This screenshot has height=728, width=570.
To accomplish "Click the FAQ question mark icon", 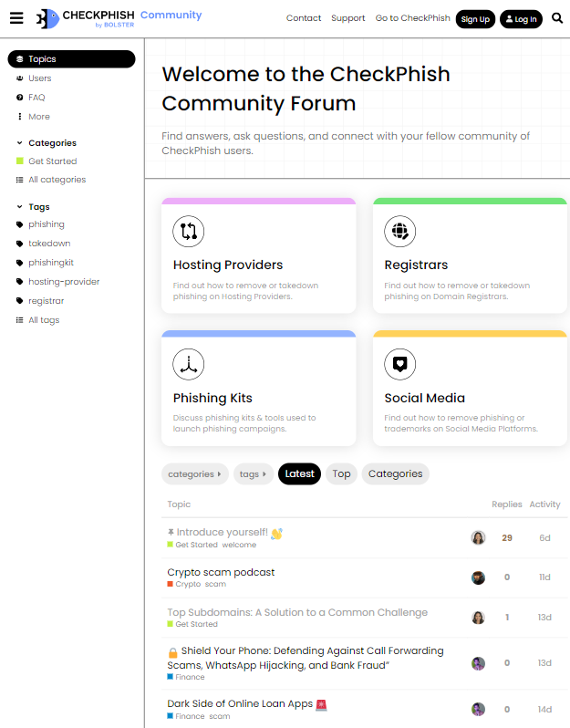I will 19,98.
